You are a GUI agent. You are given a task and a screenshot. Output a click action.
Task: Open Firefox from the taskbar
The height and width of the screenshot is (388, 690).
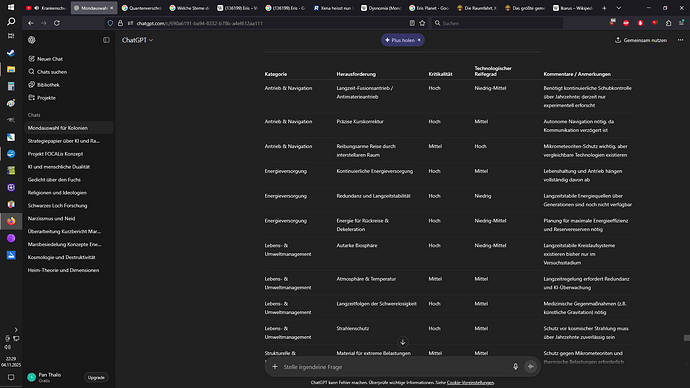tap(11, 221)
